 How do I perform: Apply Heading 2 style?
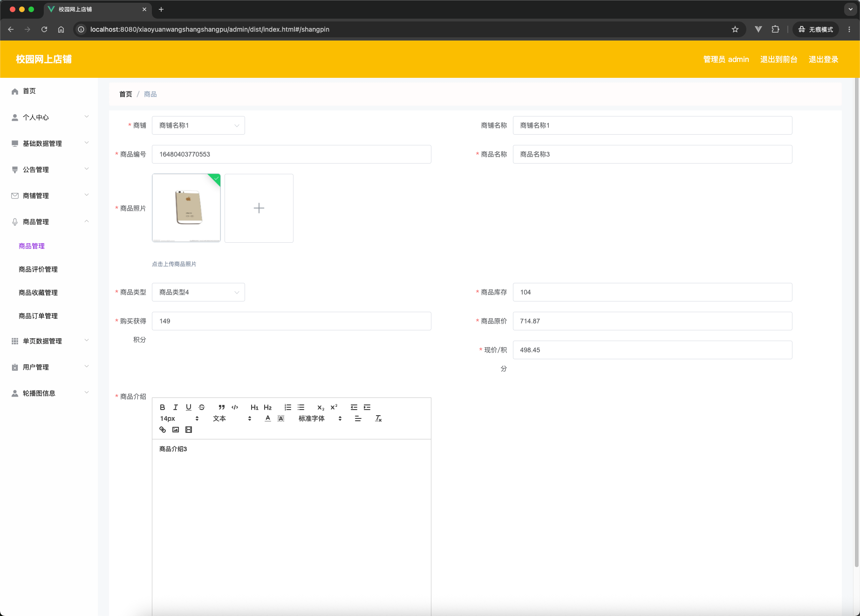(267, 407)
